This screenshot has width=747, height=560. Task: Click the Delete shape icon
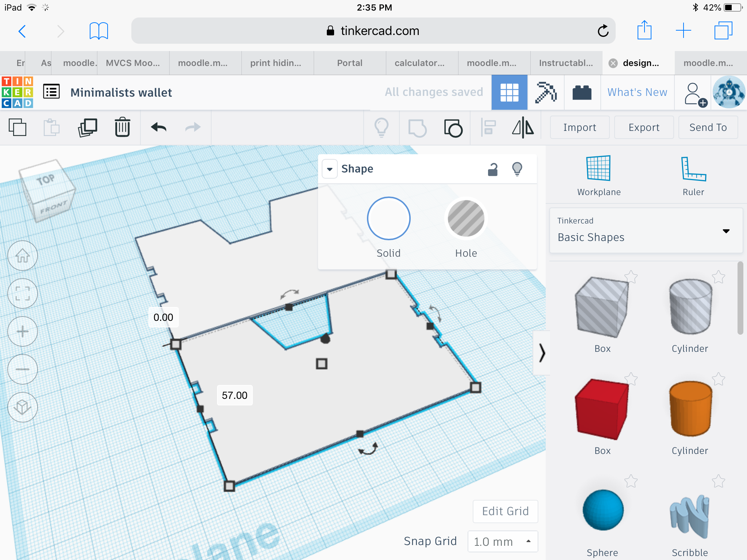click(x=123, y=128)
